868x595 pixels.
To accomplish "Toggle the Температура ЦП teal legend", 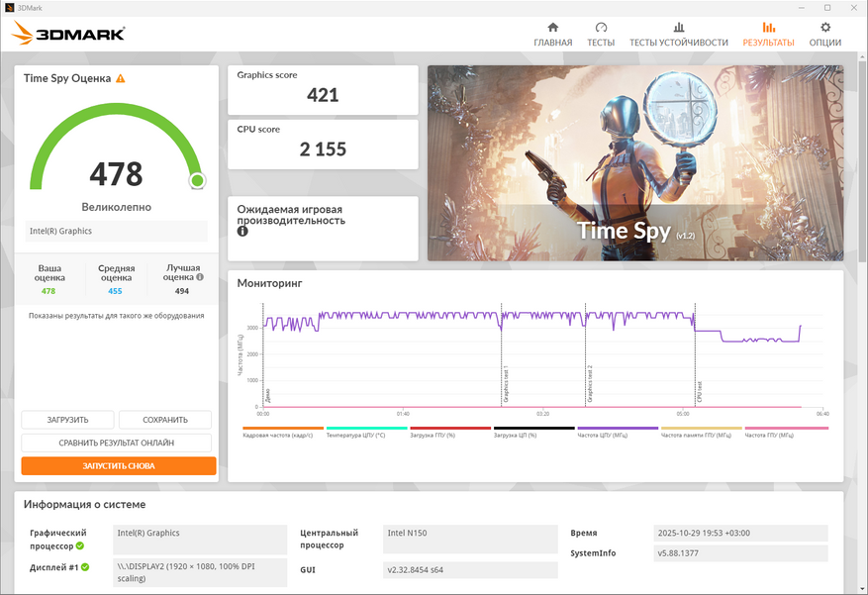I will pos(366,432).
